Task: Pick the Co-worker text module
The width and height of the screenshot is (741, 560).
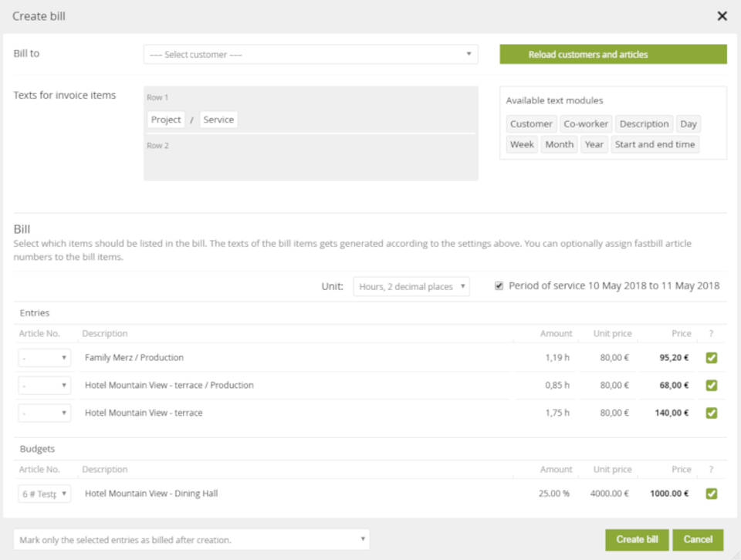Action: pos(586,124)
